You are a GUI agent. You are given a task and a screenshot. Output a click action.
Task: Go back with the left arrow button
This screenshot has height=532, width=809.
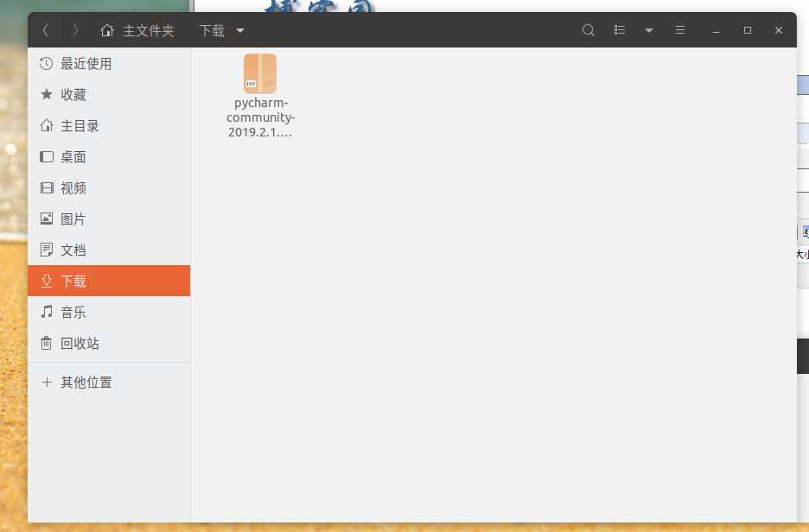click(x=46, y=30)
